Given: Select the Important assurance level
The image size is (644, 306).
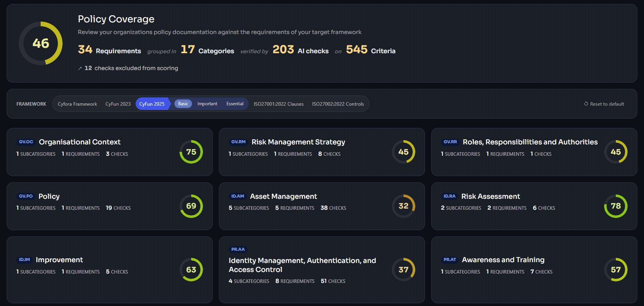Looking at the screenshot, I should click(207, 104).
